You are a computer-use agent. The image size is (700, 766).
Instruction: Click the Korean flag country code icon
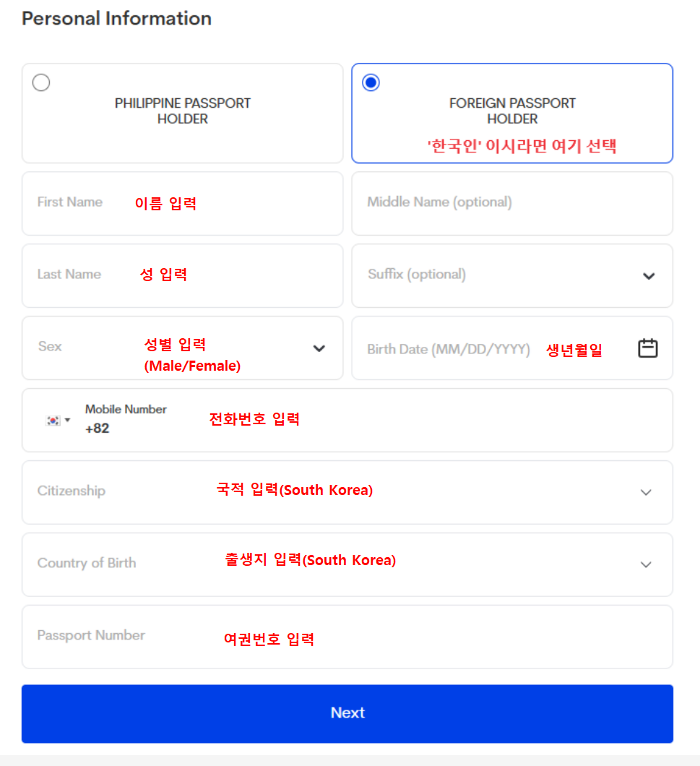click(52, 420)
